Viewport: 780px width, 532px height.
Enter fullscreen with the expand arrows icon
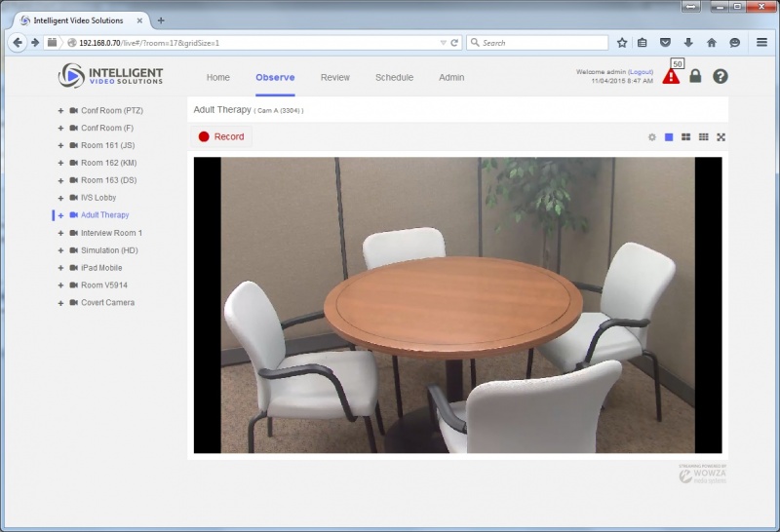pyautogui.click(x=721, y=137)
